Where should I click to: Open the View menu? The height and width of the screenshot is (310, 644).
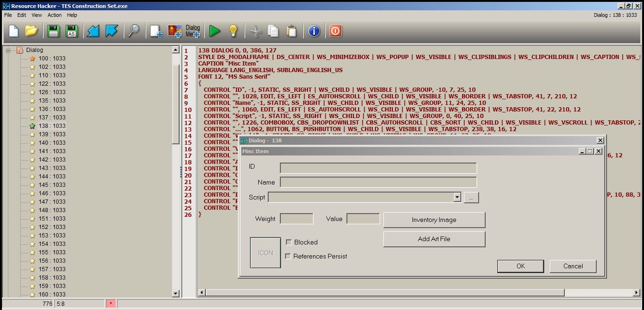pos(37,15)
